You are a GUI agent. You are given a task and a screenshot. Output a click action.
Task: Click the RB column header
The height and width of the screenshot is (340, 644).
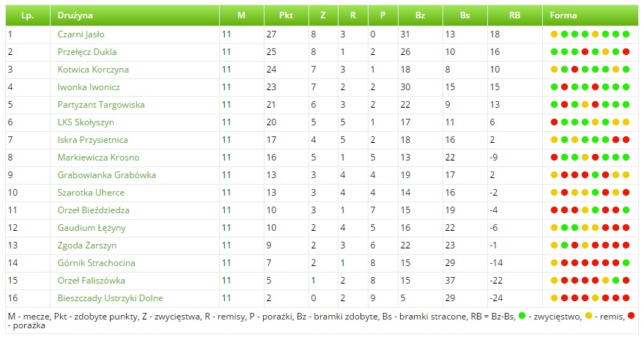coord(514,15)
